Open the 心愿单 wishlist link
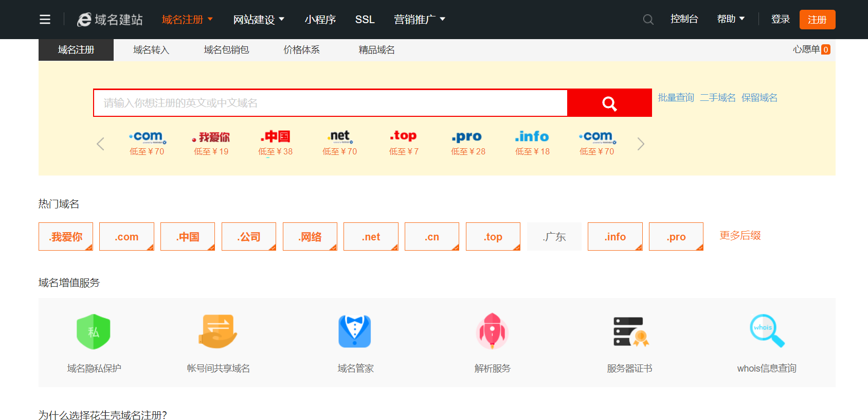The width and height of the screenshot is (868, 420). pyautogui.click(x=806, y=49)
